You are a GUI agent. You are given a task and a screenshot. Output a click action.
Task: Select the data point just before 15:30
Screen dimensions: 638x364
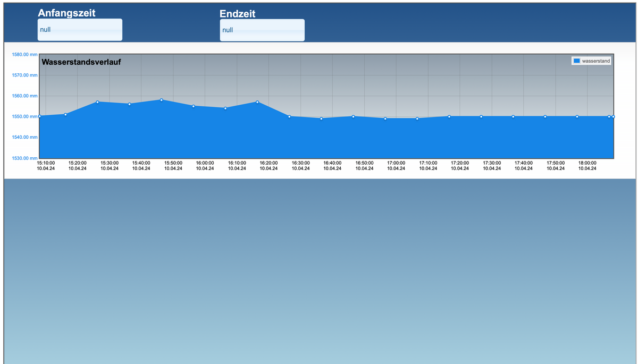(x=97, y=102)
